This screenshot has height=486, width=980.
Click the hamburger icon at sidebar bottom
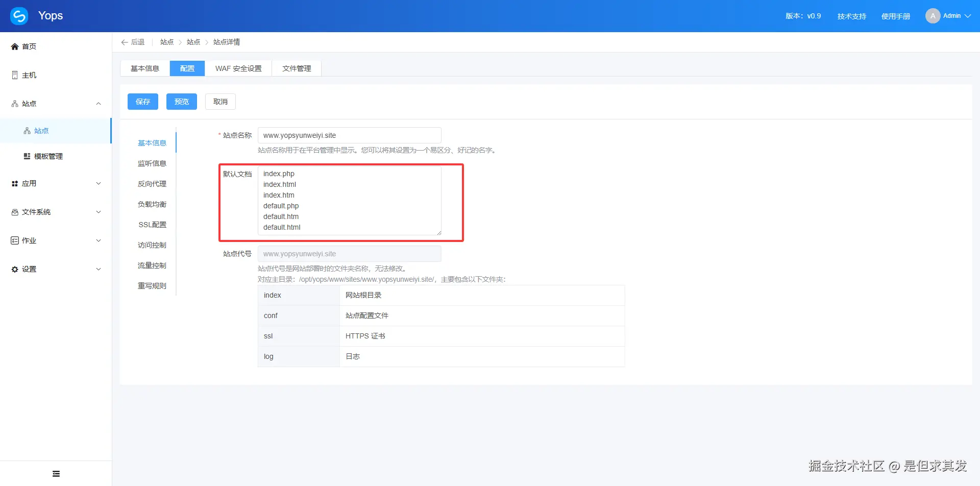tap(56, 473)
